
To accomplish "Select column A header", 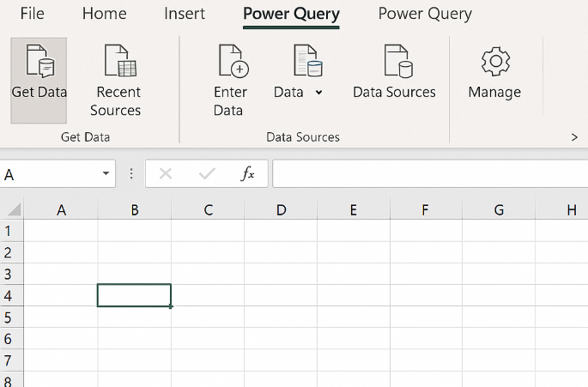I will pos(61,209).
